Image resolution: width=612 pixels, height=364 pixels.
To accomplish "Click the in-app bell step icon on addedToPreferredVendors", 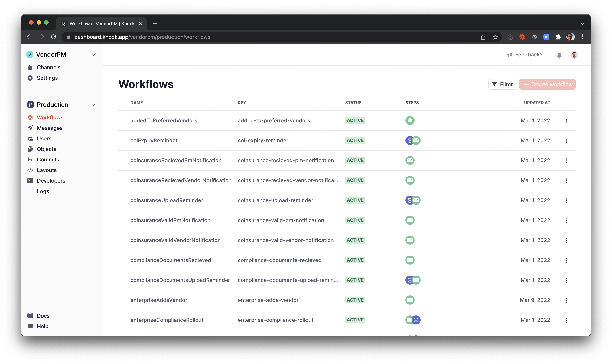I will pyautogui.click(x=410, y=120).
